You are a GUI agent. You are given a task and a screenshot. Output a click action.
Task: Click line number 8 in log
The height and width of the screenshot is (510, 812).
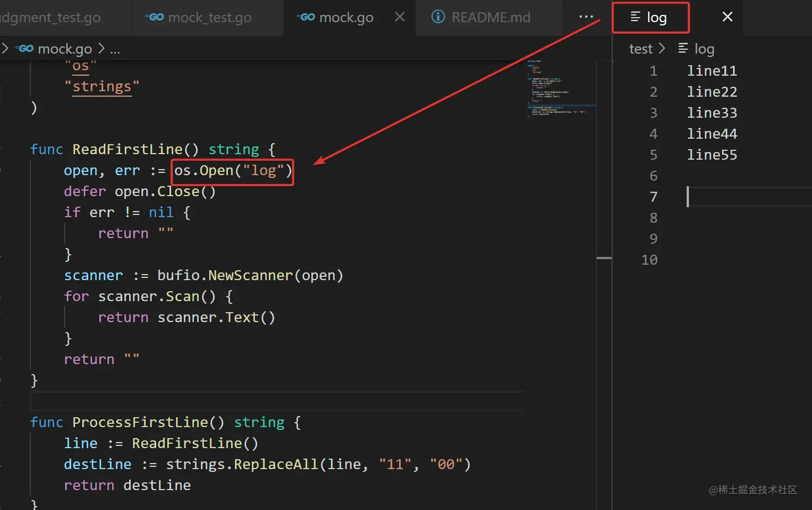click(x=654, y=218)
